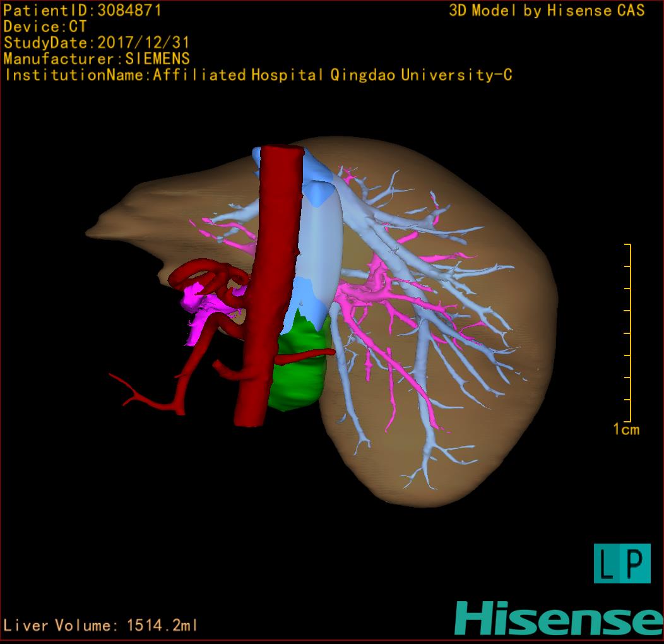This screenshot has height=644, width=664.
Task: Select the coiled red artery loop
Action: (211, 278)
